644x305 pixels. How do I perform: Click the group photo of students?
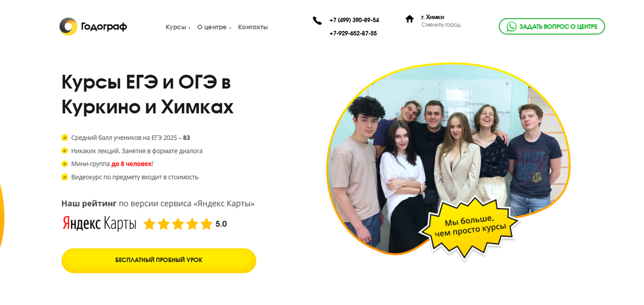(448, 158)
